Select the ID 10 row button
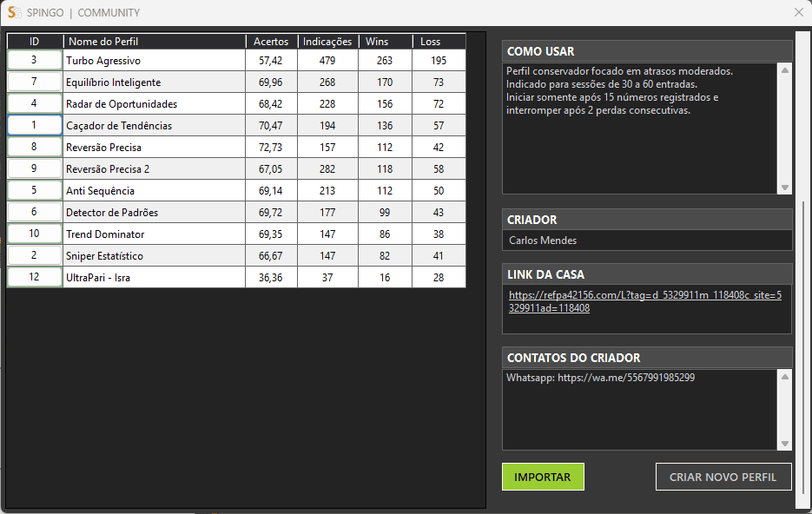This screenshot has height=514, width=812. 34,234
